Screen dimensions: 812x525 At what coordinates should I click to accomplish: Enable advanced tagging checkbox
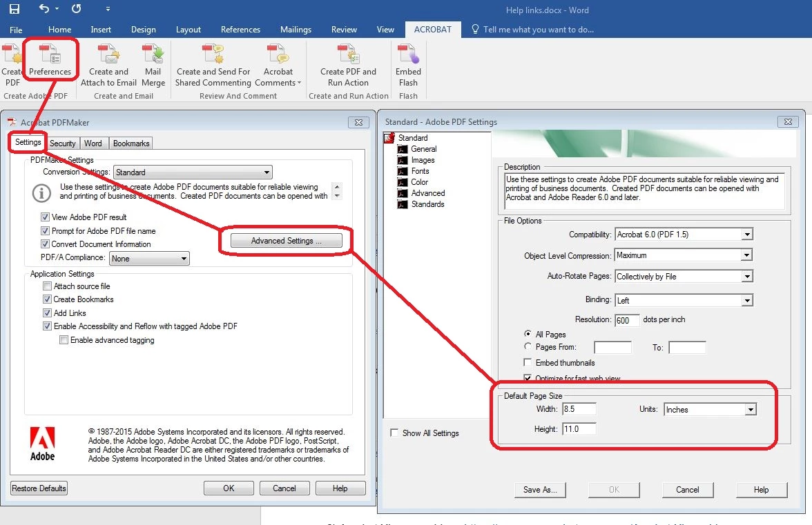click(64, 340)
